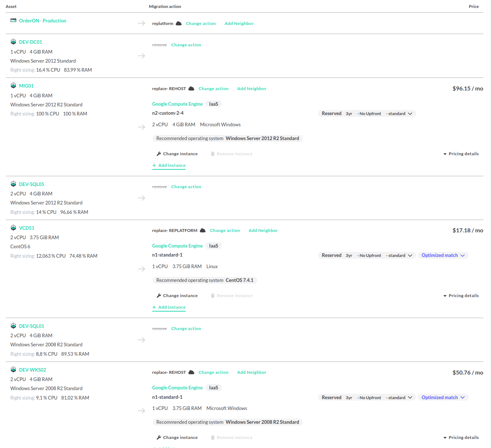Open the MIG01 asset link
Screen dimensions: 491x448
tap(26, 86)
